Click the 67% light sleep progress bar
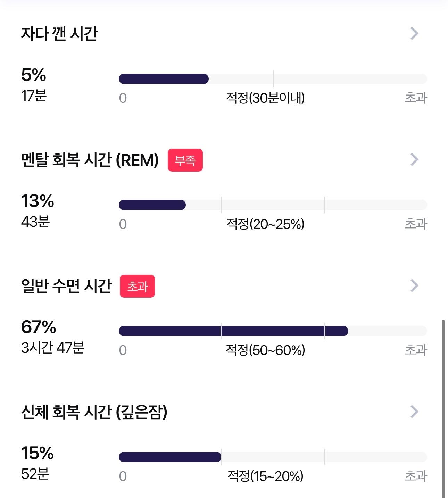Screen dimensions: 448x498 (x=233, y=331)
